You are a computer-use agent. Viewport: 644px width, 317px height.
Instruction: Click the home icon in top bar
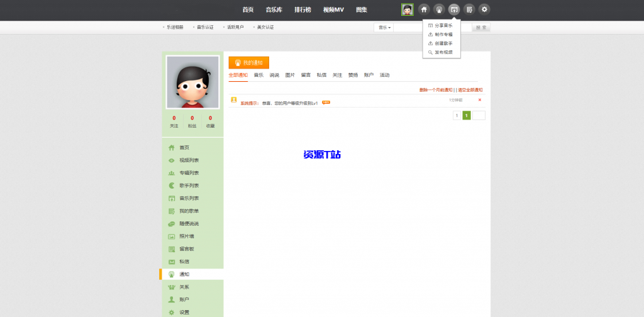coord(424,9)
